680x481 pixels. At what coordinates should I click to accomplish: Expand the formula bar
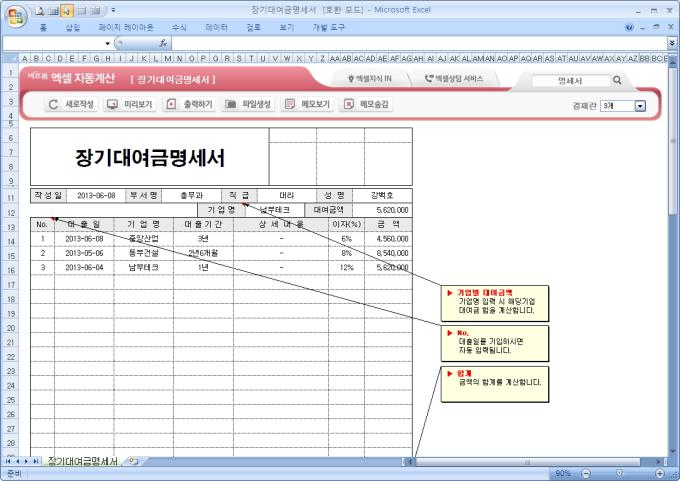click(672, 43)
